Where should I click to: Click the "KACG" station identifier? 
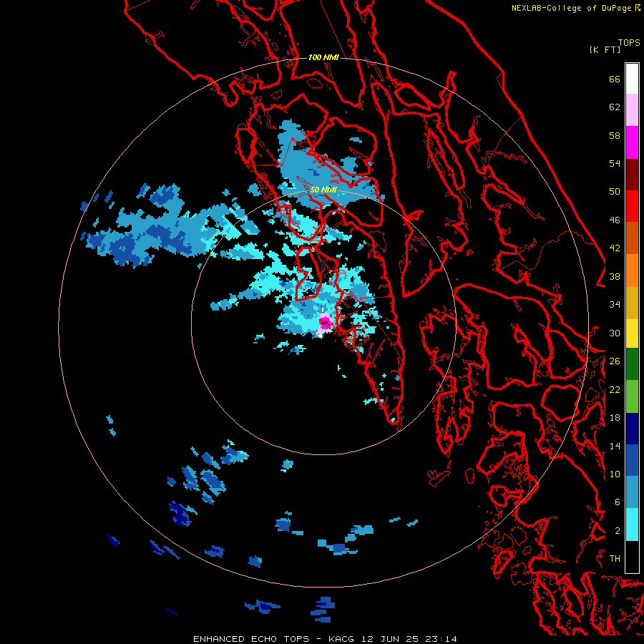pos(341,639)
